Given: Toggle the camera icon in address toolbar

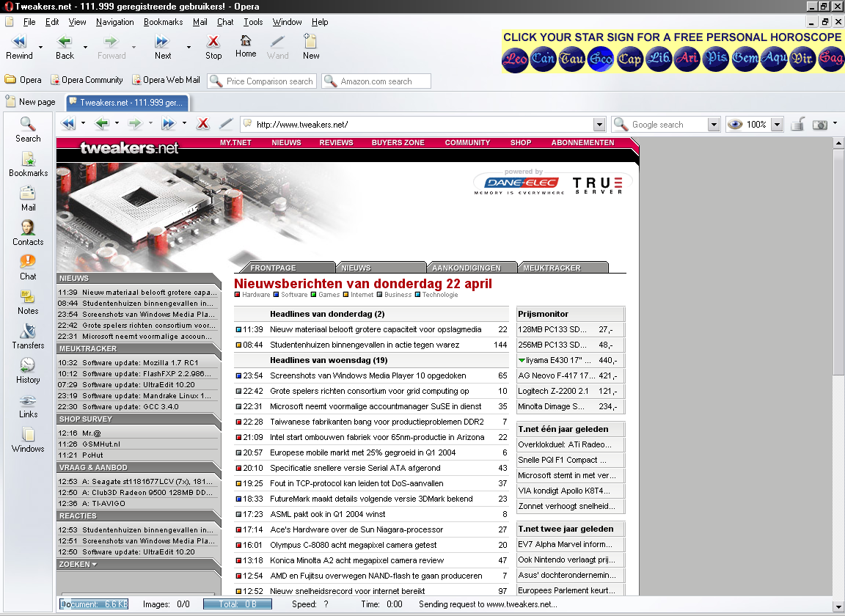Looking at the screenshot, I should [x=820, y=125].
